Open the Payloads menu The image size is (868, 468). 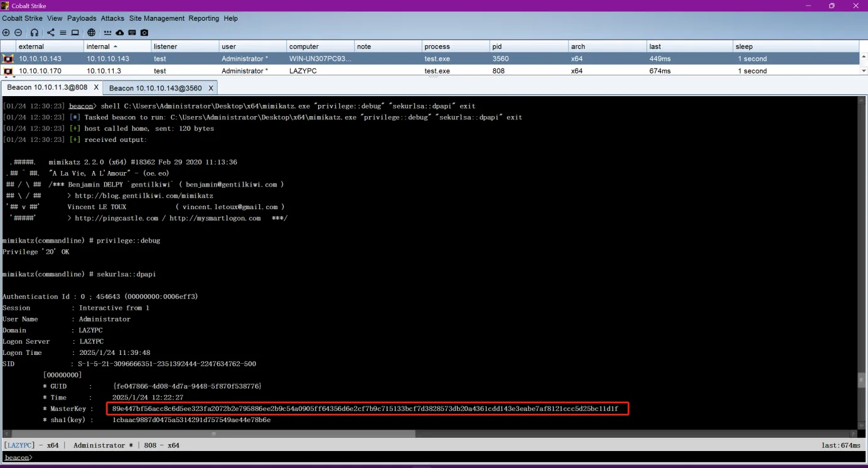pos(82,18)
